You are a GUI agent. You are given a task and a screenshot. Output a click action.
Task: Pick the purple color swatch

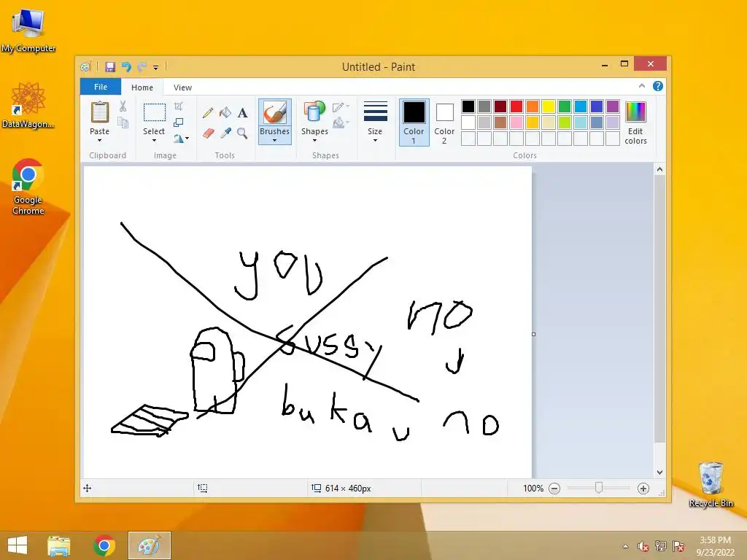point(612,106)
